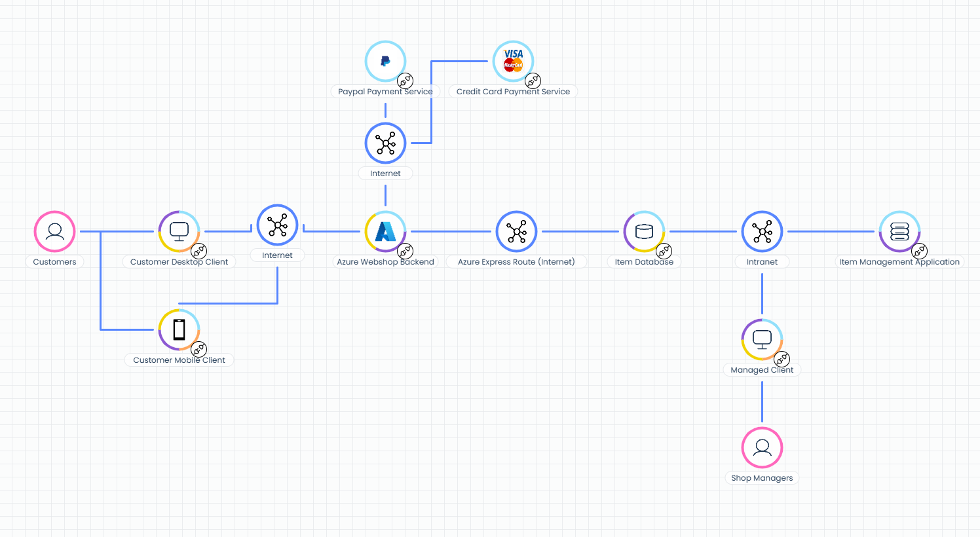This screenshot has width=980, height=537.
Task: Click the Azure Express Route (Internet) label
Action: (x=516, y=261)
